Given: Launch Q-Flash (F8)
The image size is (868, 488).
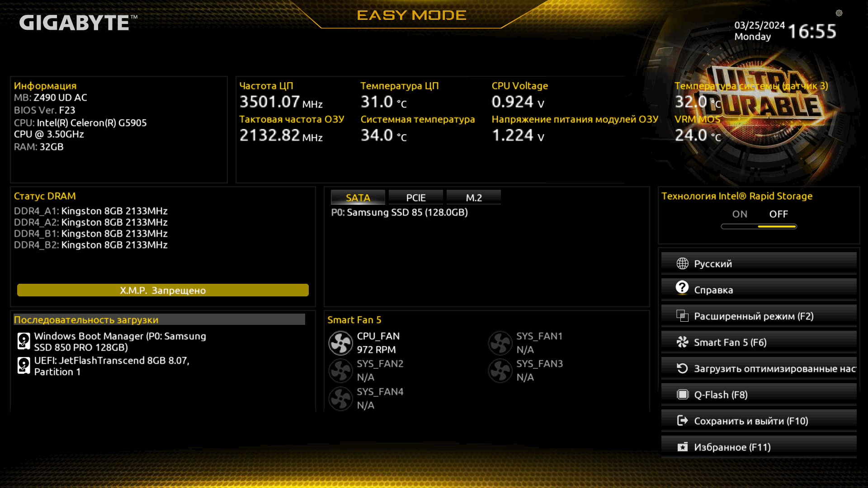Looking at the screenshot, I should 759,394.
